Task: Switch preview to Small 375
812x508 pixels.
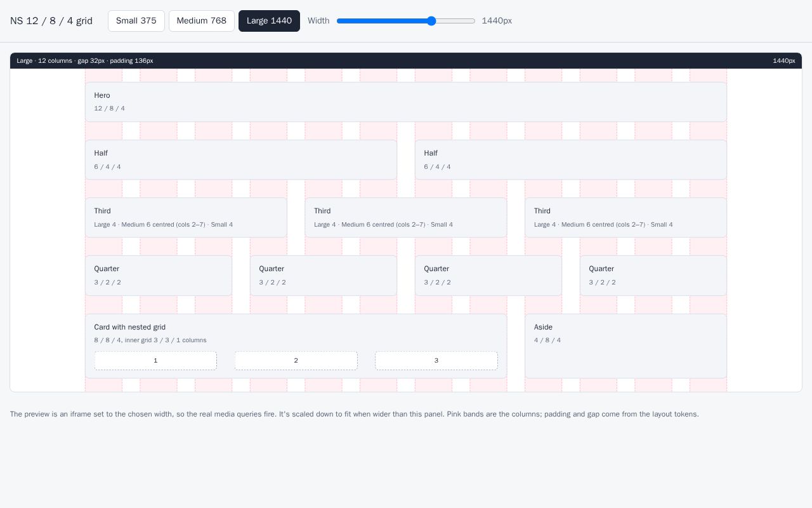Action: 136,21
